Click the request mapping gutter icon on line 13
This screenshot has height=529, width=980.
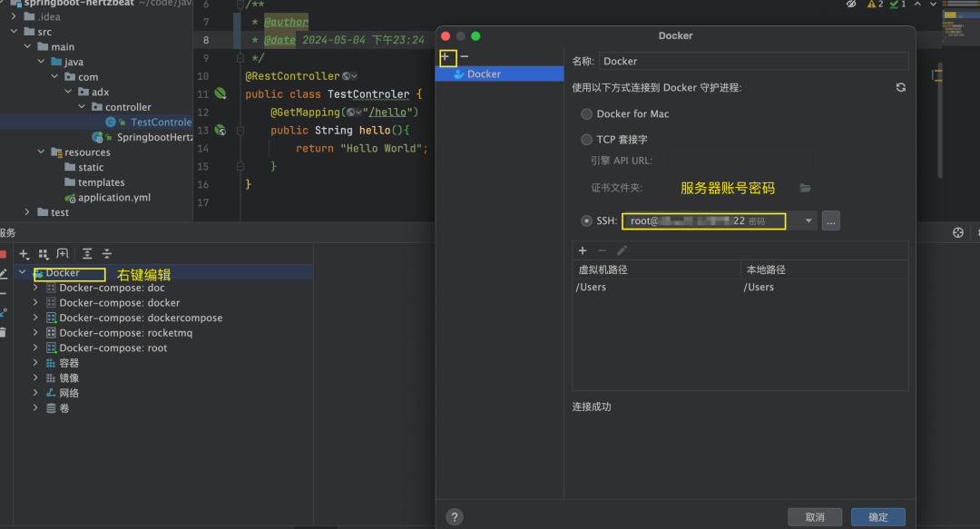pyautogui.click(x=220, y=130)
